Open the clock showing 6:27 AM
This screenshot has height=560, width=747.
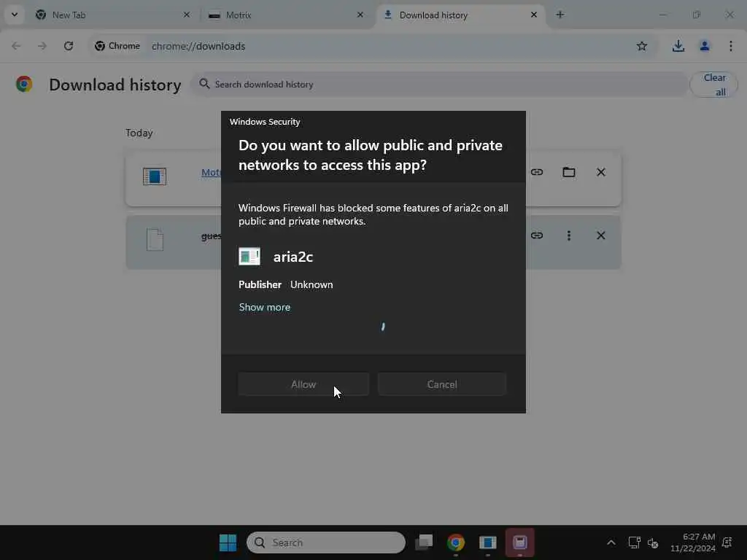click(x=693, y=542)
